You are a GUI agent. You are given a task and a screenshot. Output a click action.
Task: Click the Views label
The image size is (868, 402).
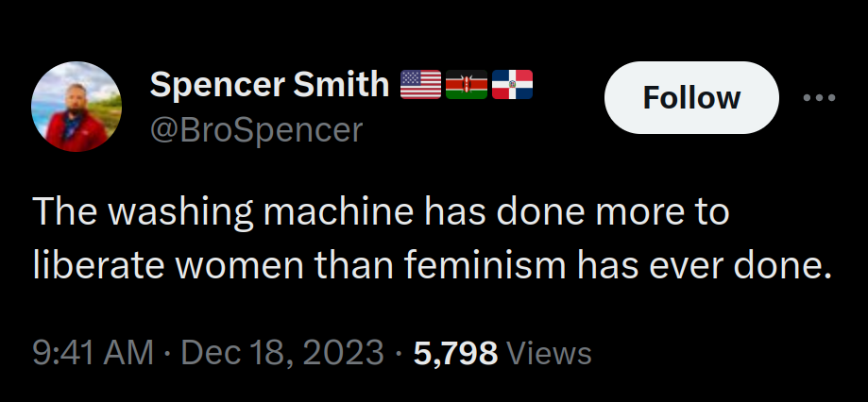[550, 353]
